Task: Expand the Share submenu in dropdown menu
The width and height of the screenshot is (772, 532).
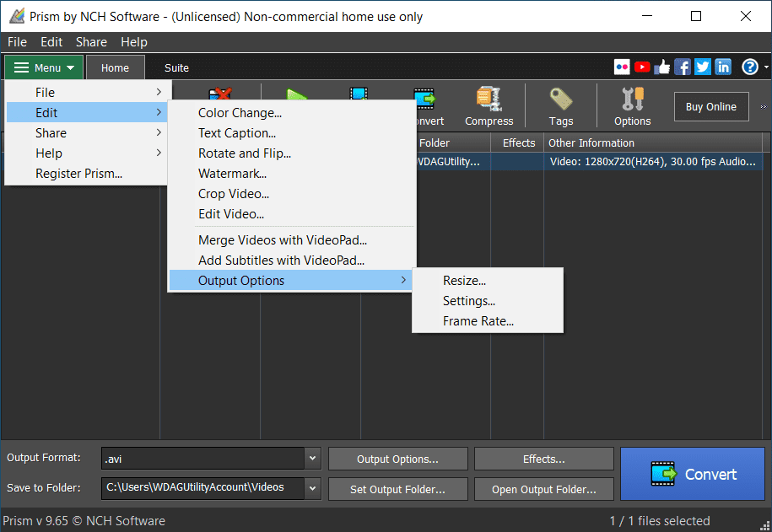Action: coord(87,133)
